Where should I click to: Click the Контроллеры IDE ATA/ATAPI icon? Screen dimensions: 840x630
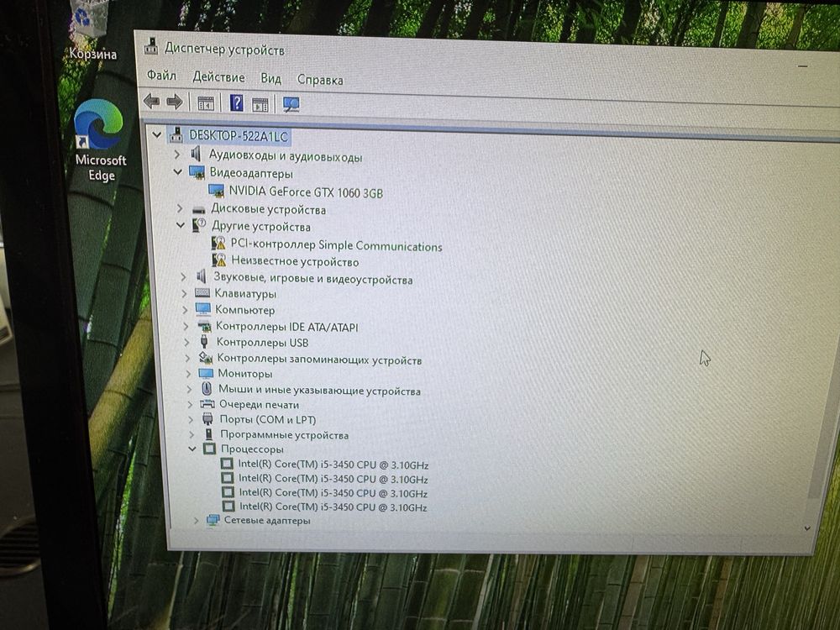[x=204, y=326]
